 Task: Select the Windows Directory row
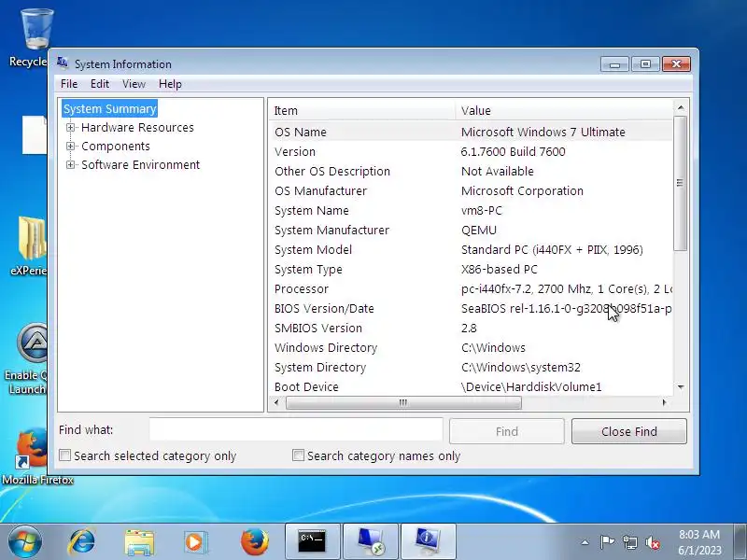coord(471,347)
